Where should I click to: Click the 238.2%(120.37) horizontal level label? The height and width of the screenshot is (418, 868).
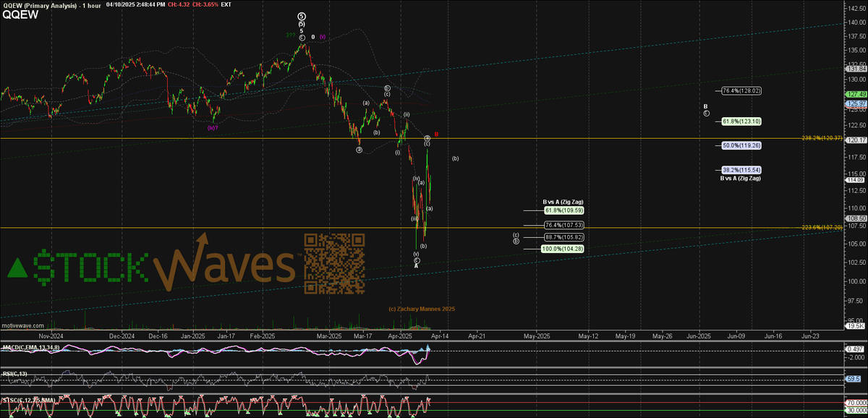(x=822, y=137)
